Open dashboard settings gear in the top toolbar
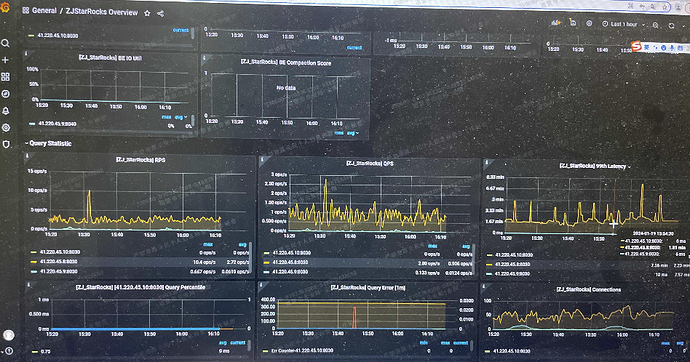Screen dimensions: 690x362 (589, 23)
